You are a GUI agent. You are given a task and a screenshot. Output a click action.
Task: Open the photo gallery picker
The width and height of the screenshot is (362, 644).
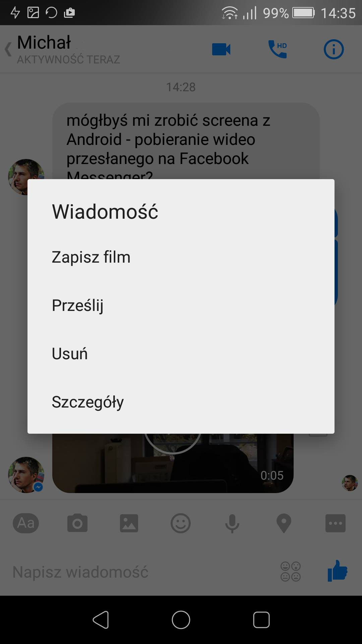point(129,523)
